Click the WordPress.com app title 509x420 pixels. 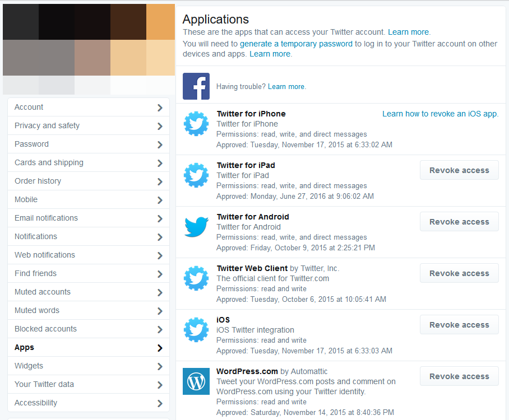[247, 371]
